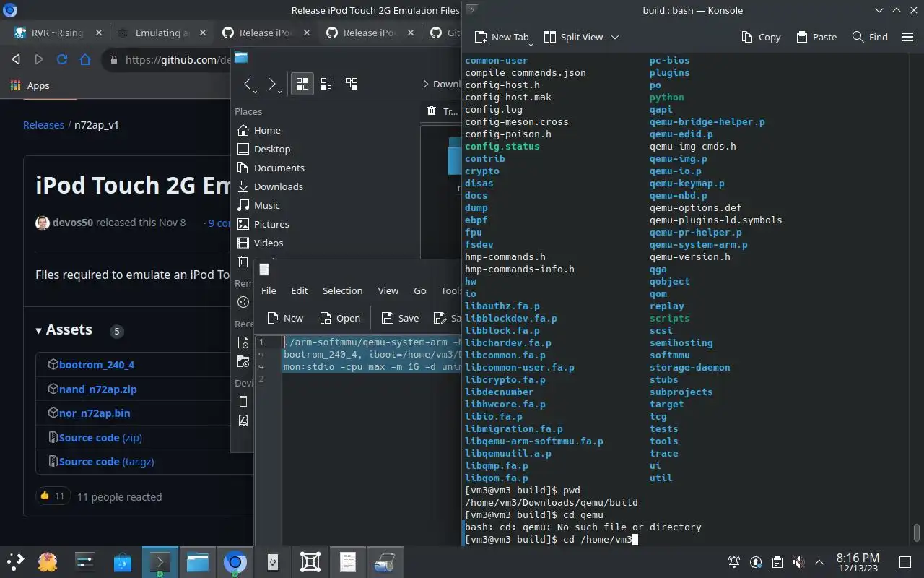Switch to Dolphin via taskbar icon
924x578 pixels.
click(x=198, y=561)
